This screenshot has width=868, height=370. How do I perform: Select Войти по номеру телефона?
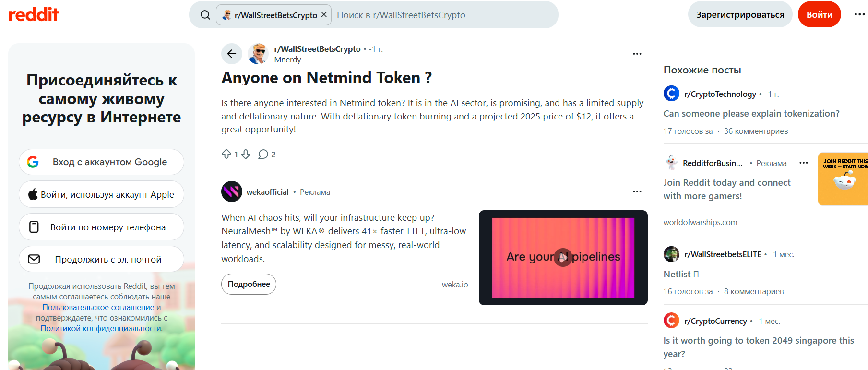tap(101, 227)
